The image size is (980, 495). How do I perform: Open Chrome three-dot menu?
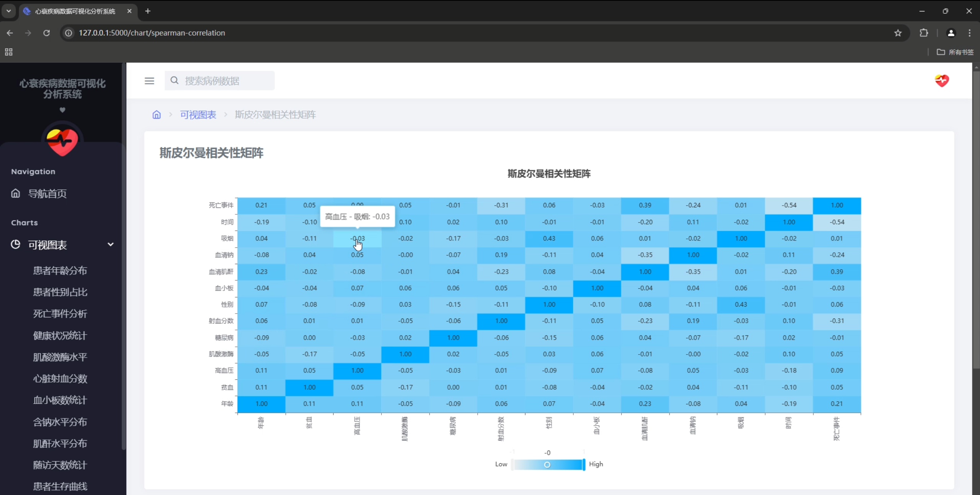pyautogui.click(x=970, y=33)
